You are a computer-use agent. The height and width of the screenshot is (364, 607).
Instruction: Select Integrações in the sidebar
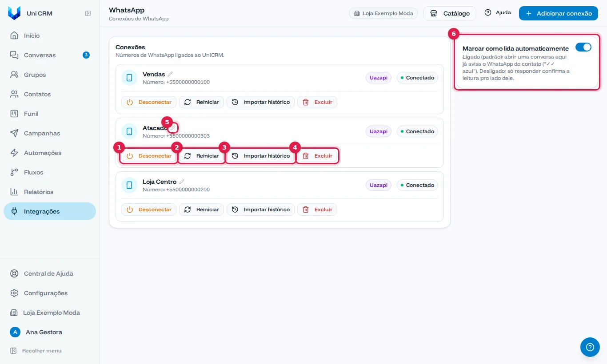pos(50,211)
